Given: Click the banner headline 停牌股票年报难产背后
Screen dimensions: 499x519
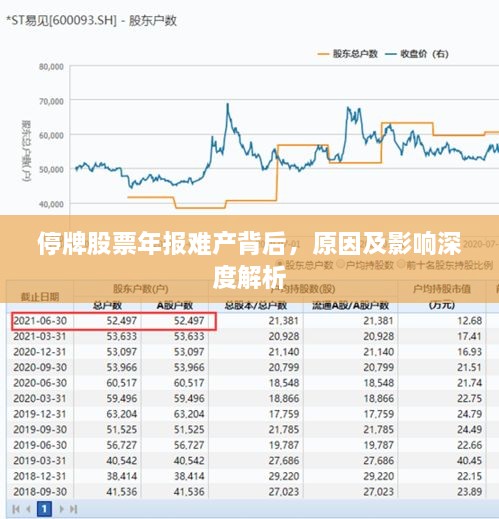Looking at the screenshot, I should (161, 244).
